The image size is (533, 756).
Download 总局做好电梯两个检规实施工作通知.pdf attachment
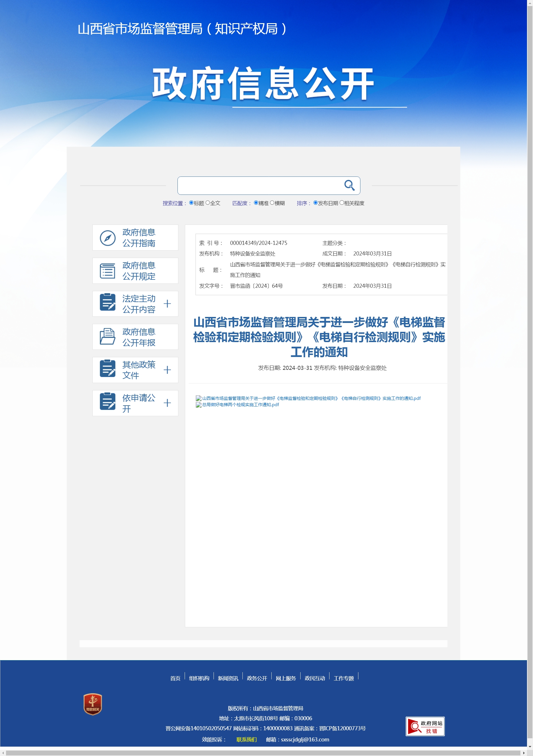click(x=240, y=405)
